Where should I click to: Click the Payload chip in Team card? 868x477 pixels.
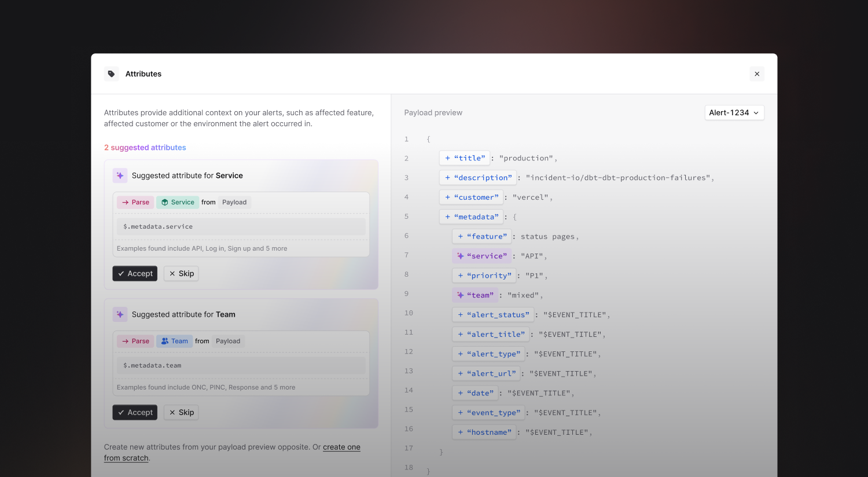tap(228, 341)
